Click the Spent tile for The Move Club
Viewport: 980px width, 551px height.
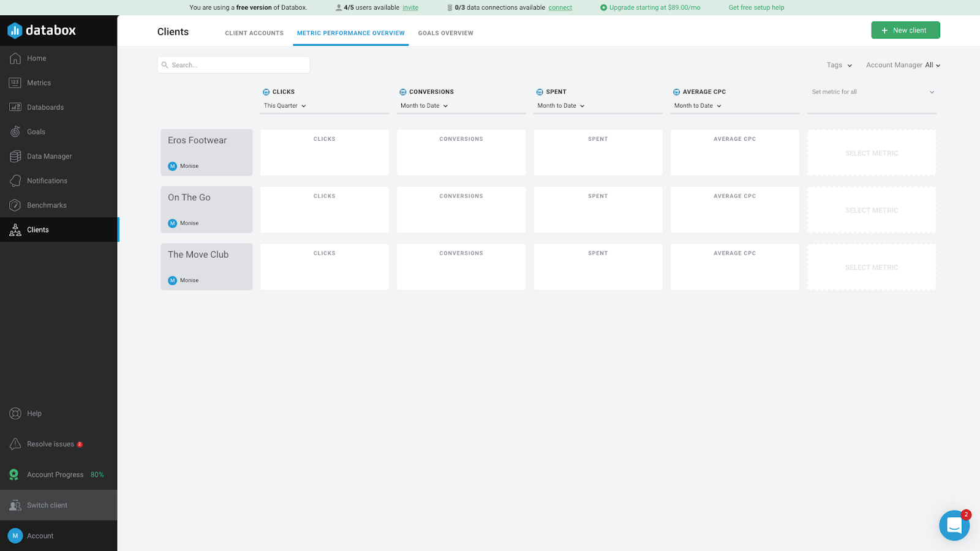point(598,267)
